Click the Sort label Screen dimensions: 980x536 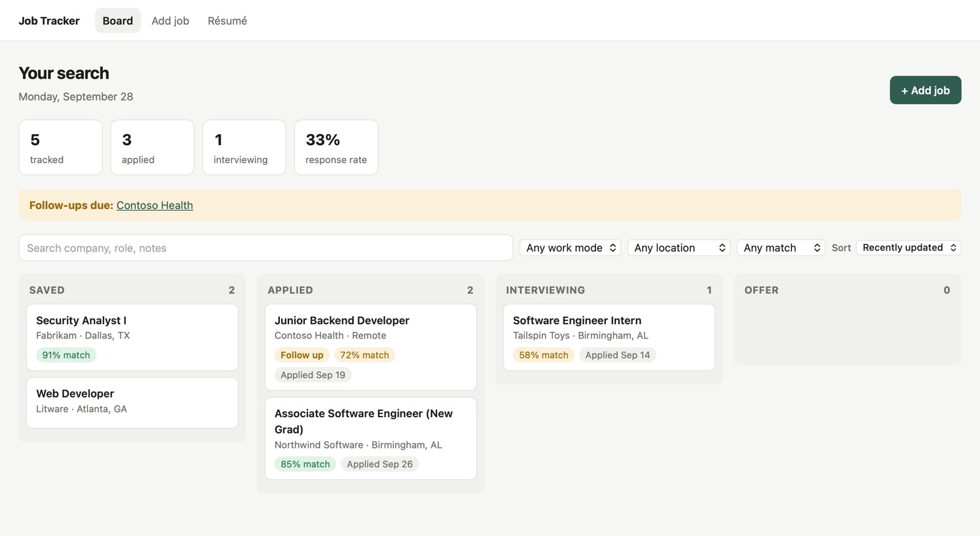pyautogui.click(x=841, y=248)
